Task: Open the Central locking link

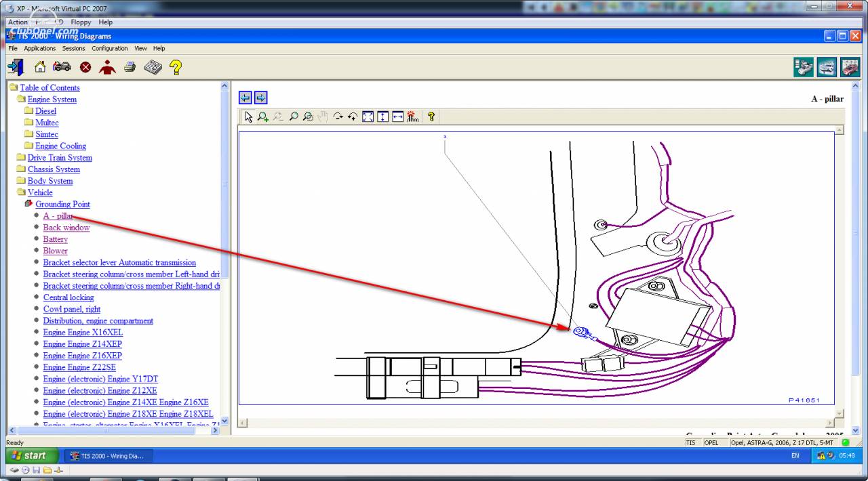Action: click(68, 297)
